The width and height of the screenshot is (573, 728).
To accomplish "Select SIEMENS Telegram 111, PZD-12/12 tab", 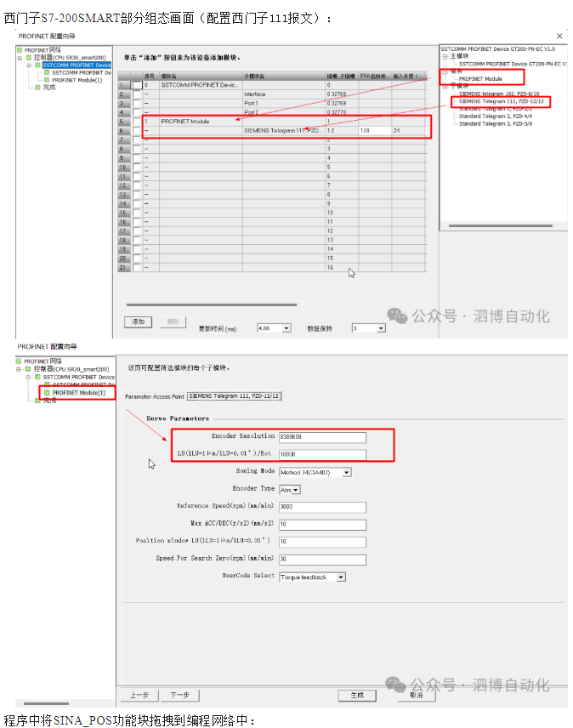I will 234,396.
